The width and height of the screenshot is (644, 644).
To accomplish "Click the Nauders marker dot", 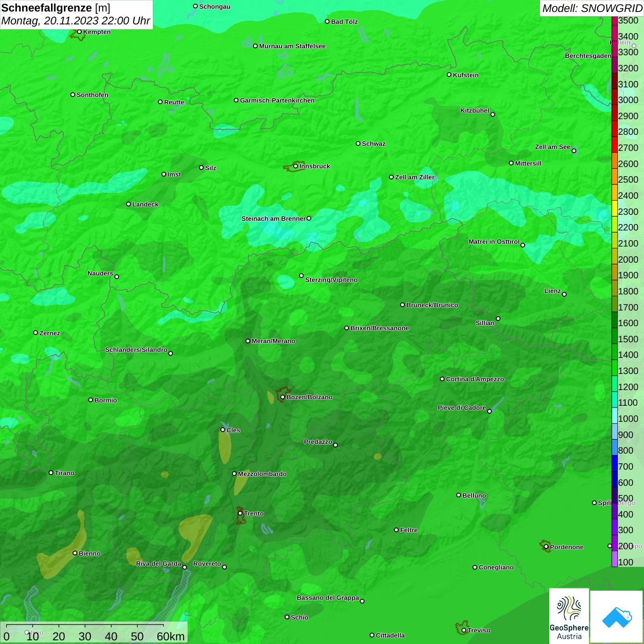I will (117, 276).
